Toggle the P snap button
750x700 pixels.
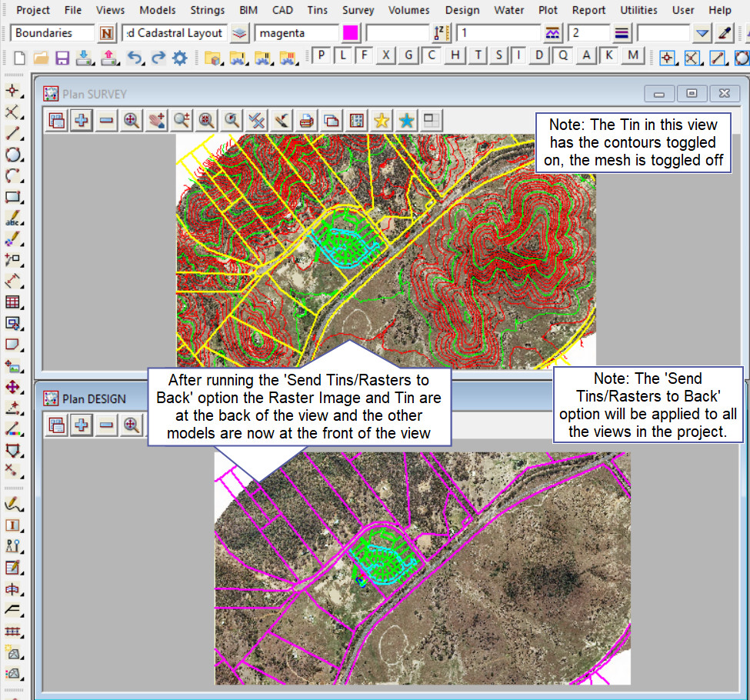coord(321,56)
